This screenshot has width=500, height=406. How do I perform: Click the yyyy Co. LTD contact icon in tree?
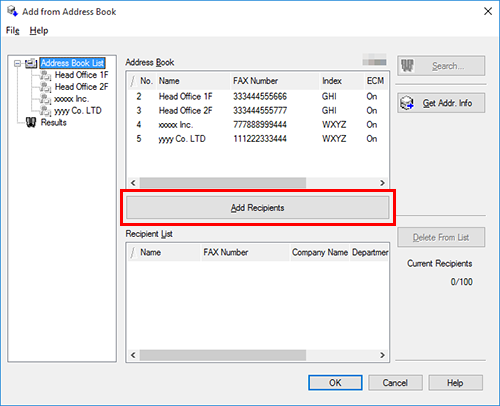(x=45, y=111)
